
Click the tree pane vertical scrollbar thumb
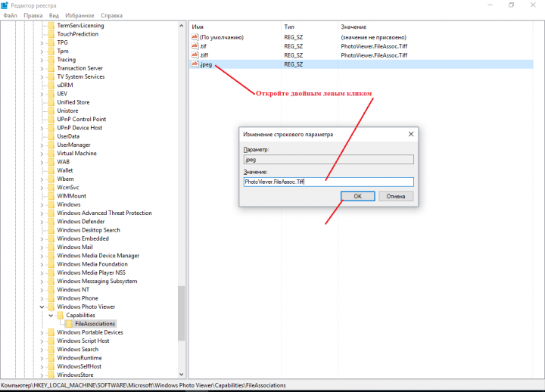[181, 313]
